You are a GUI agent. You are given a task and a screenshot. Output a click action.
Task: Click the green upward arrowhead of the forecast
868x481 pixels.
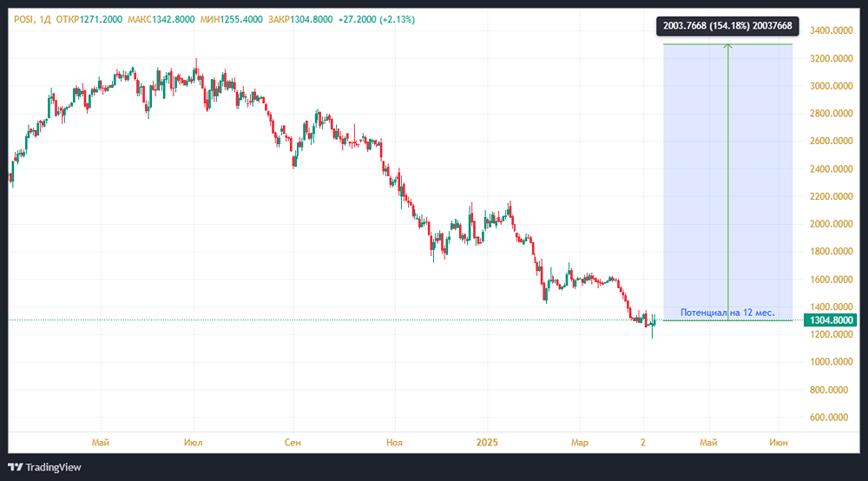tap(727, 47)
